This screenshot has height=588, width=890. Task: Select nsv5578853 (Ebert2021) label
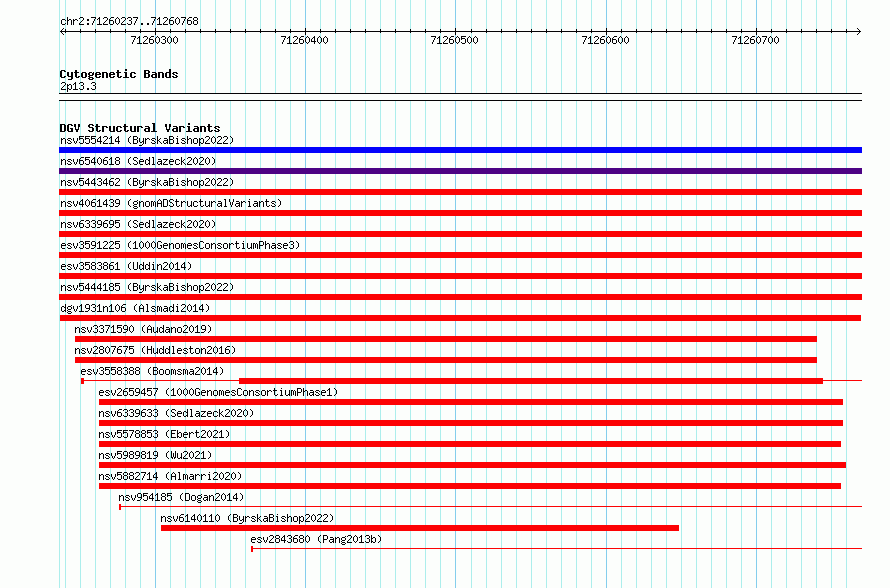(x=164, y=434)
